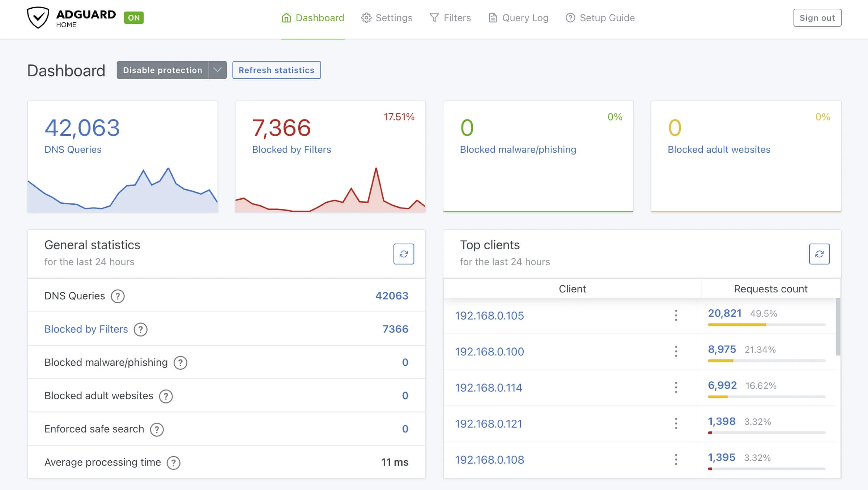Click three-dot menu for 192.168.0.105
Screen dimensions: 868x490
(676, 314)
